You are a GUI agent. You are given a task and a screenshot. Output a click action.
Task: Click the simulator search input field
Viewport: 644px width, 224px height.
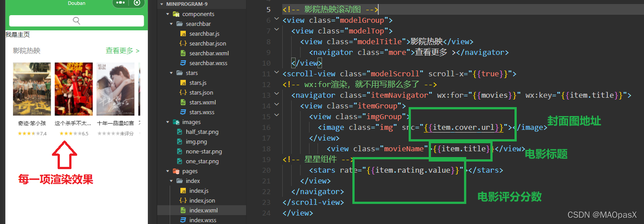point(76,21)
